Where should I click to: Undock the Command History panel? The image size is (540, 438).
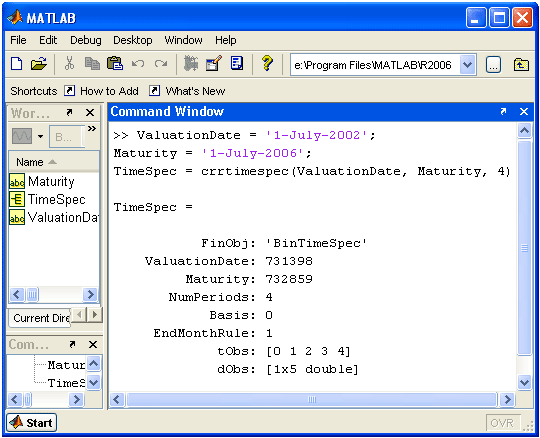(x=72, y=344)
